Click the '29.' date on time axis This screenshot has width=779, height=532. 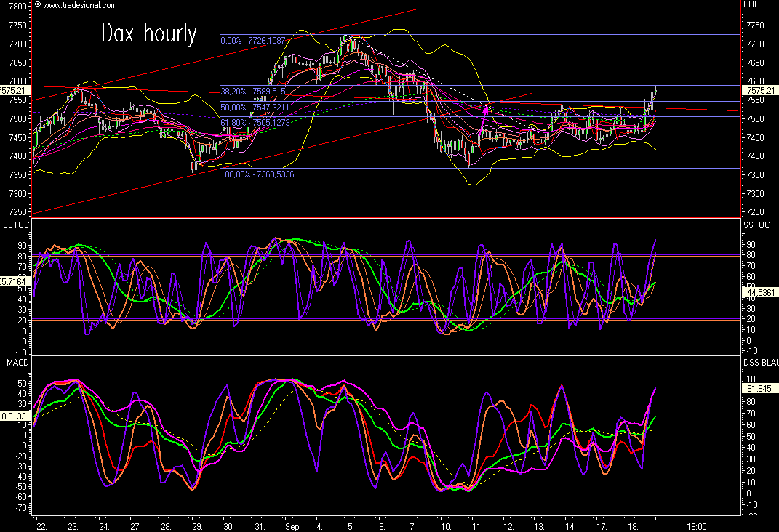point(196,525)
